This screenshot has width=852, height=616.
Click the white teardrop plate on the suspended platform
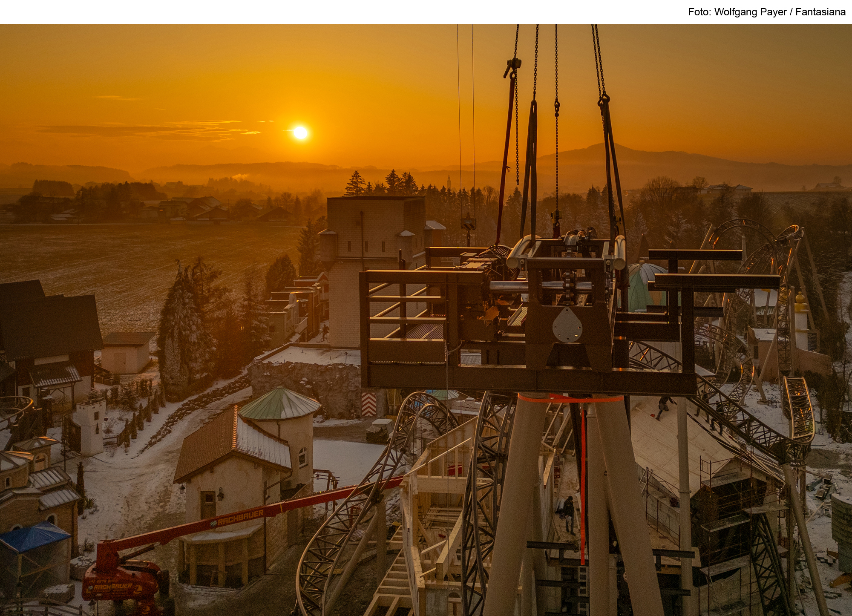click(x=567, y=325)
